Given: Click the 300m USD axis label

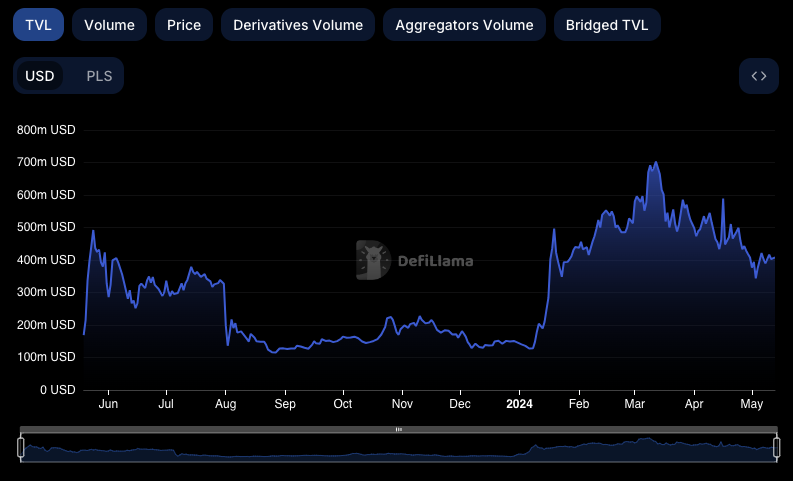Looking at the screenshot, I should (x=46, y=292).
